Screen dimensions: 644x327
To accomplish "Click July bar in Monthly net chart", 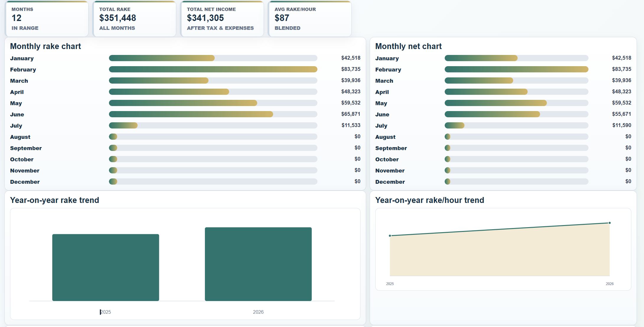I will coord(454,126).
